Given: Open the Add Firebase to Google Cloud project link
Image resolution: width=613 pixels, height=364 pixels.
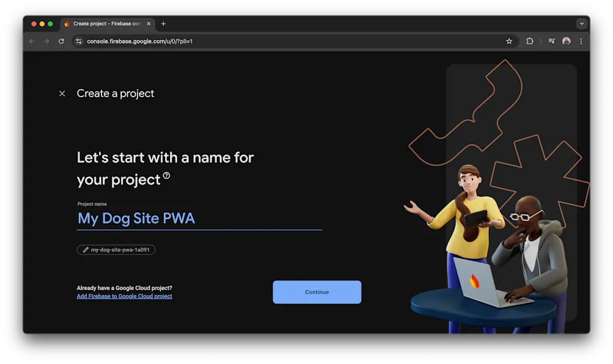Looking at the screenshot, I should click(x=124, y=296).
